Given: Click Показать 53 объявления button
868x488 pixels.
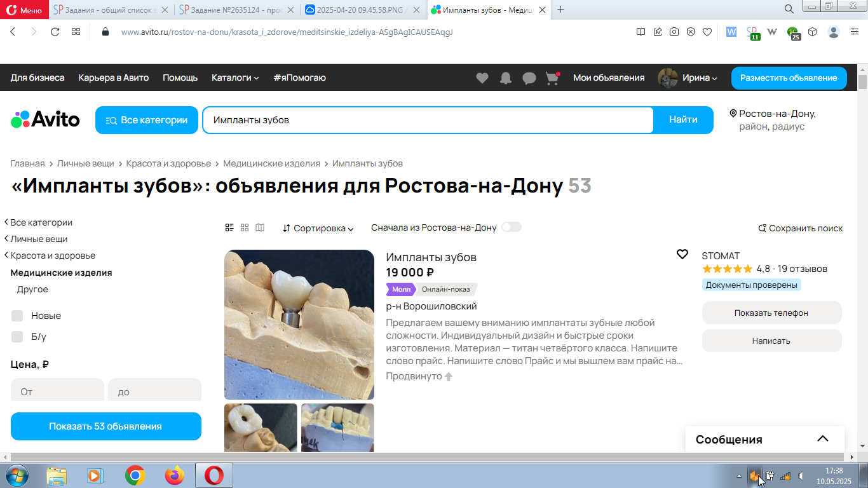Looking at the screenshot, I should click(x=106, y=426).
